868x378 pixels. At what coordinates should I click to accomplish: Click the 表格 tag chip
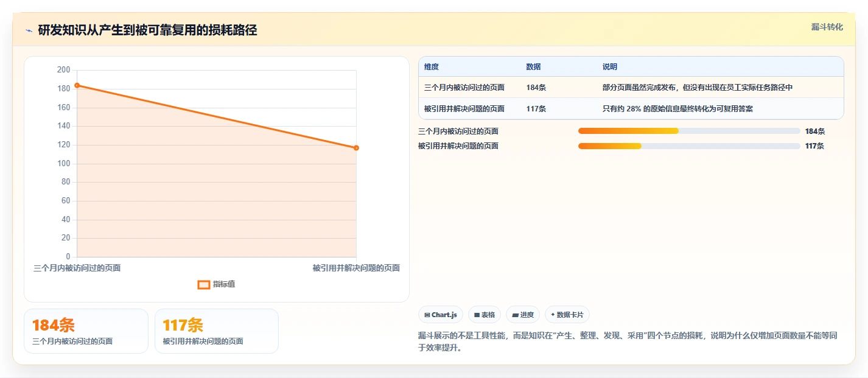[485, 315]
